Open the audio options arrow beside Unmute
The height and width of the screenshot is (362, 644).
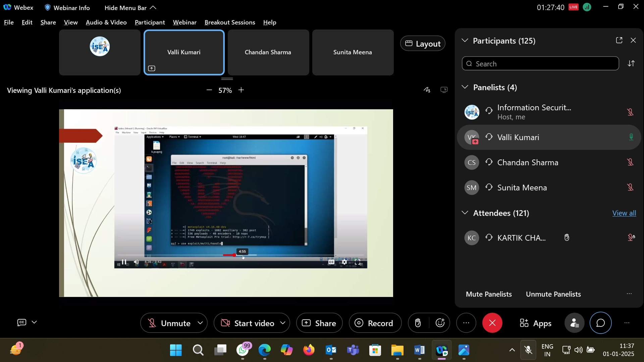tap(200, 323)
